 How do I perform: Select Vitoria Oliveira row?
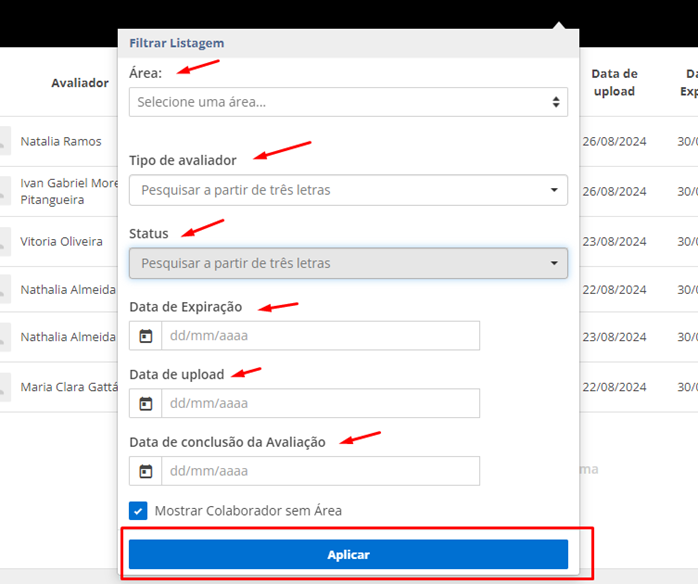pos(61,242)
